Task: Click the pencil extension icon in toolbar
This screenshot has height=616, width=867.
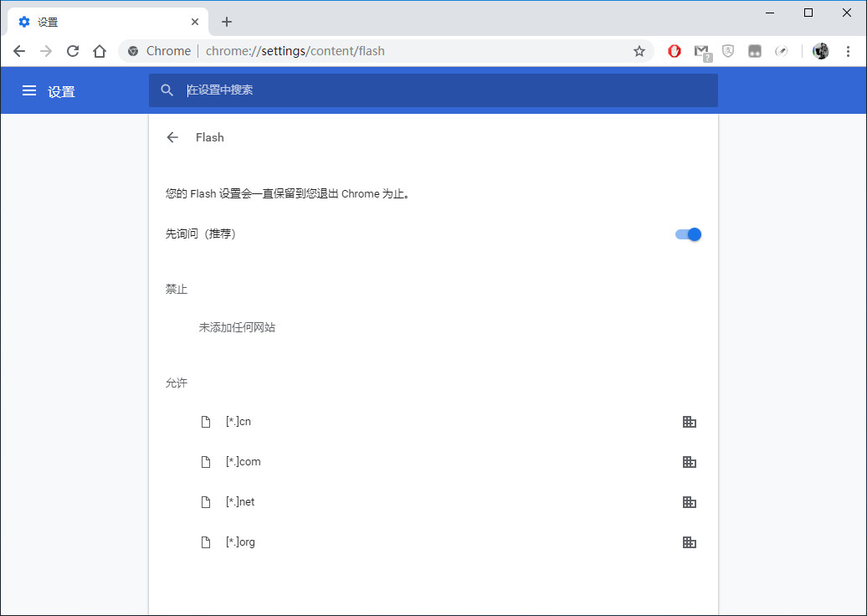Action: (x=782, y=51)
